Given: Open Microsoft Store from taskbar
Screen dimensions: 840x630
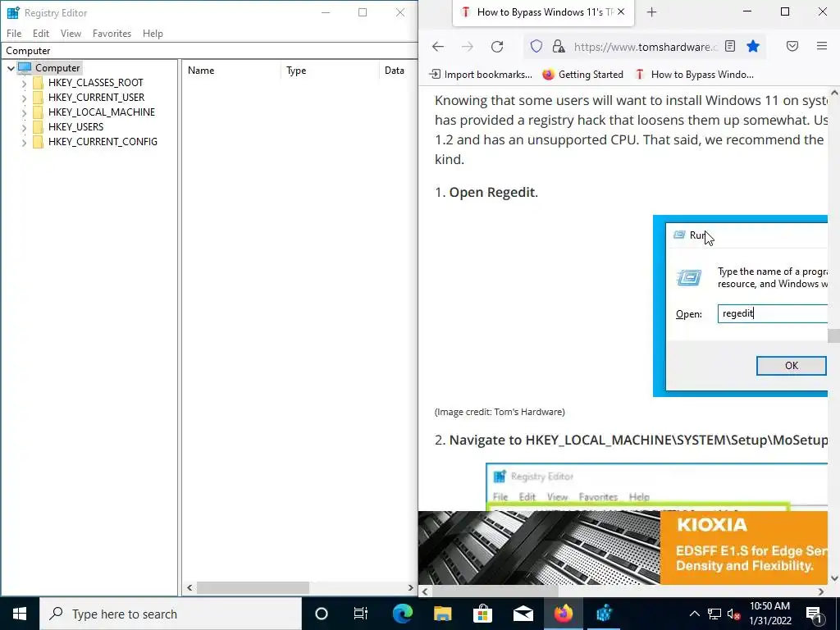Looking at the screenshot, I should click(482, 614).
